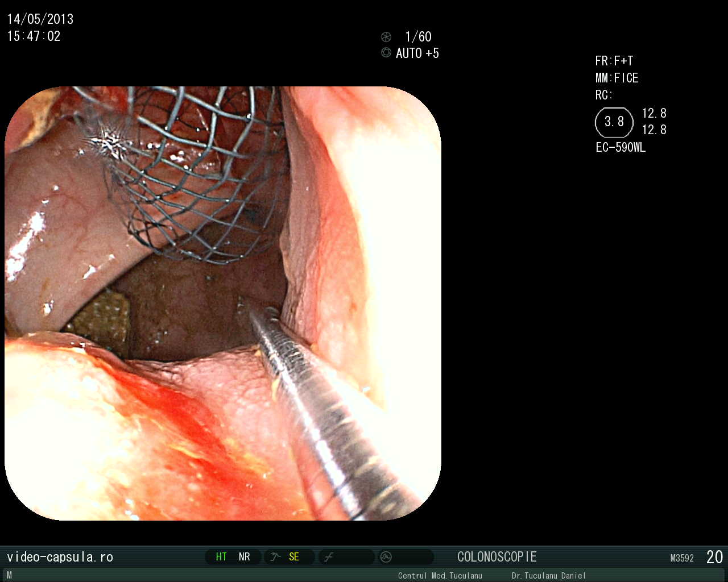
Task: Click the M3592 serial text
Action: 682,558
